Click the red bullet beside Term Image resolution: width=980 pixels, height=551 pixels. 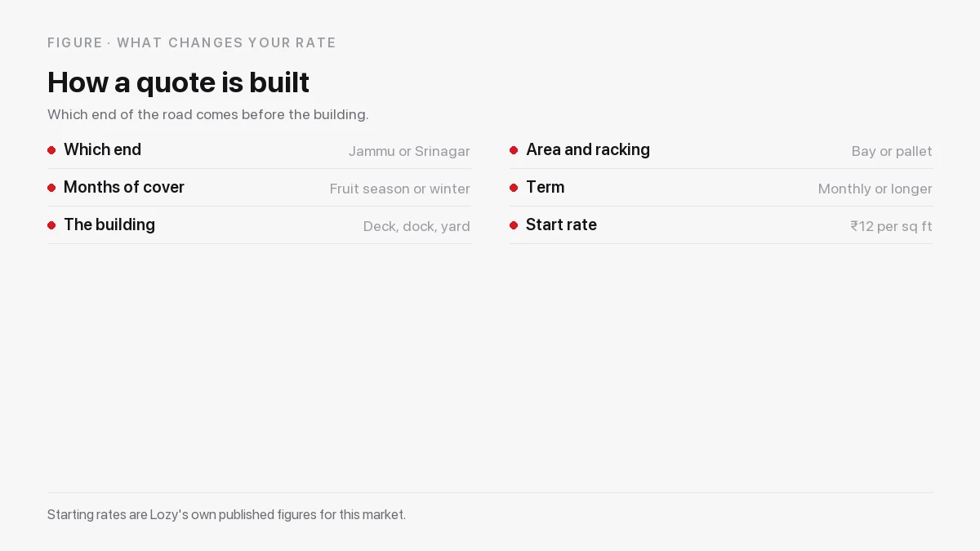point(514,188)
